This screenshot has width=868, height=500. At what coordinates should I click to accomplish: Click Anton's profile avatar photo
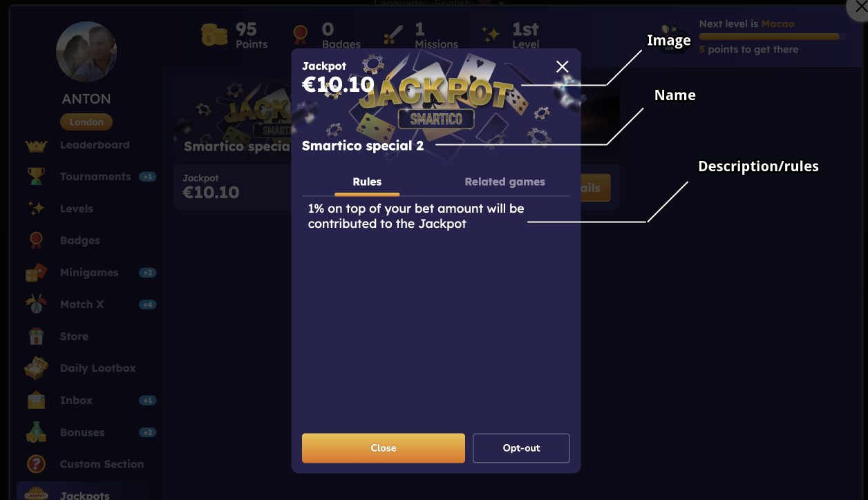pos(86,52)
